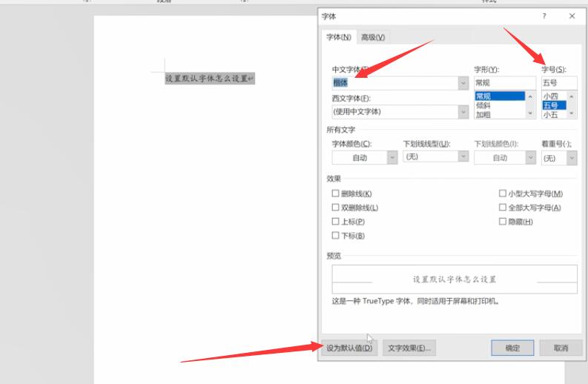Select 常规 in the 字形 list
The width and height of the screenshot is (588, 384).
[500, 96]
